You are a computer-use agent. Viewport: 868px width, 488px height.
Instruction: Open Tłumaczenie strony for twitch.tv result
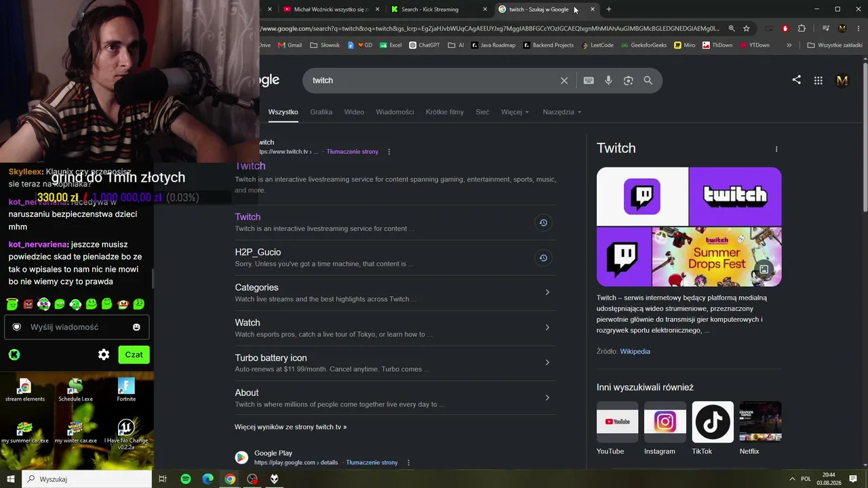(353, 152)
